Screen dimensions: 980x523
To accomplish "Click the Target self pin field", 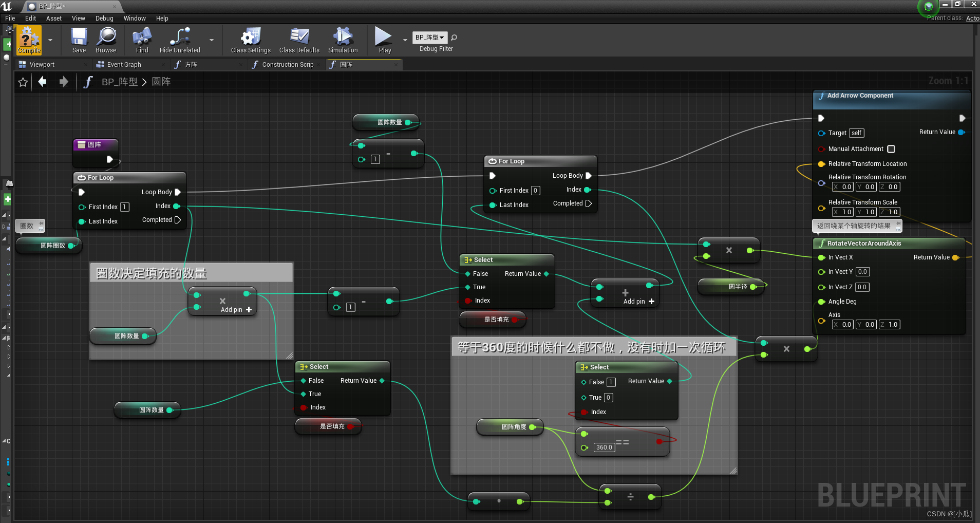I will pos(857,133).
